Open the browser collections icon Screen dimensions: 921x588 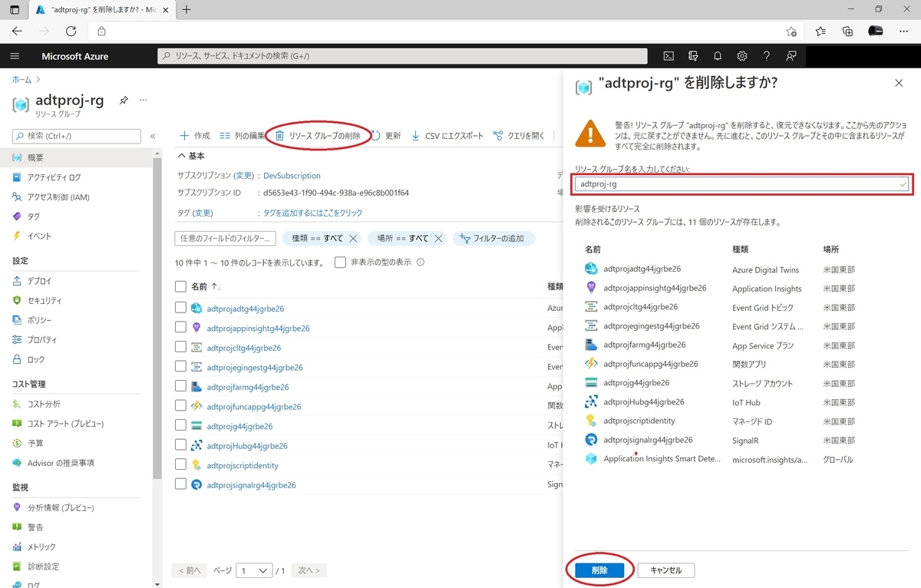tap(847, 31)
